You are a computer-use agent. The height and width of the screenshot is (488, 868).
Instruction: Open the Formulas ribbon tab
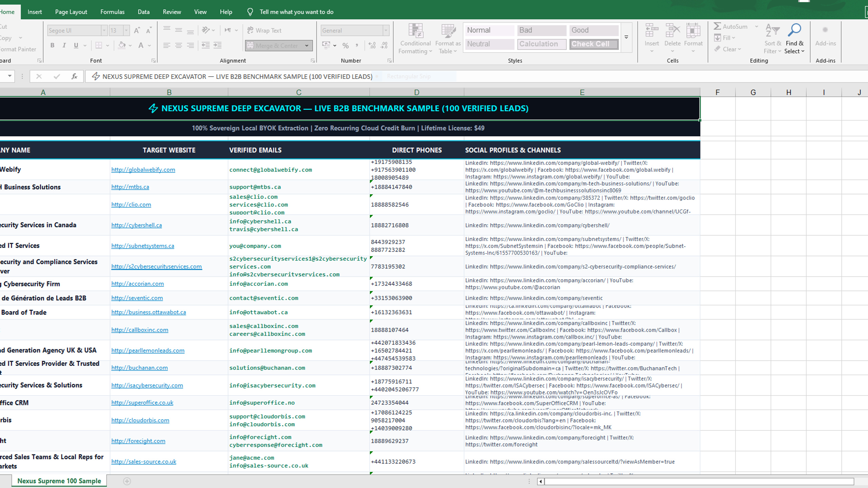tap(112, 12)
